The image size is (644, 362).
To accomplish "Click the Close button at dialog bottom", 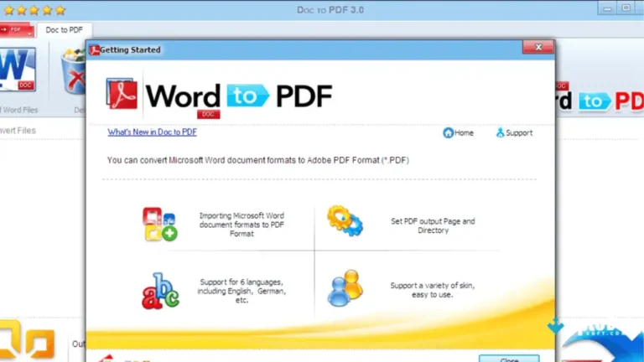I will 509,359.
